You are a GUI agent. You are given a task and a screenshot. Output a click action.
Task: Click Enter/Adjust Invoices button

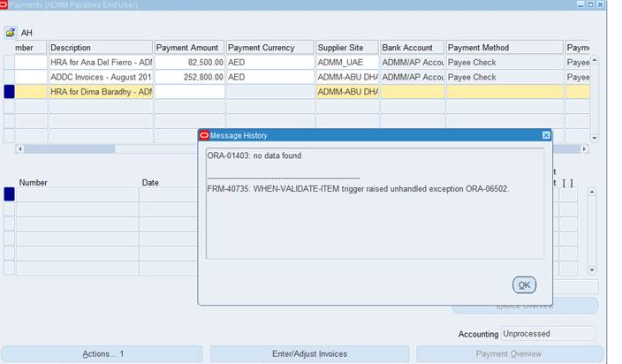tap(309, 353)
